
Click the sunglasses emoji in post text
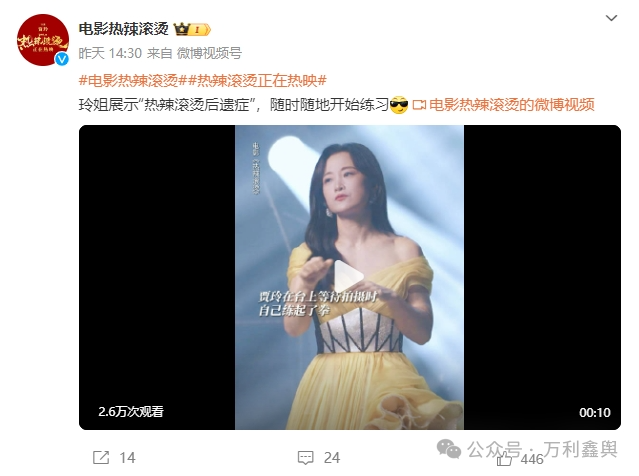click(x=399, y=105)
